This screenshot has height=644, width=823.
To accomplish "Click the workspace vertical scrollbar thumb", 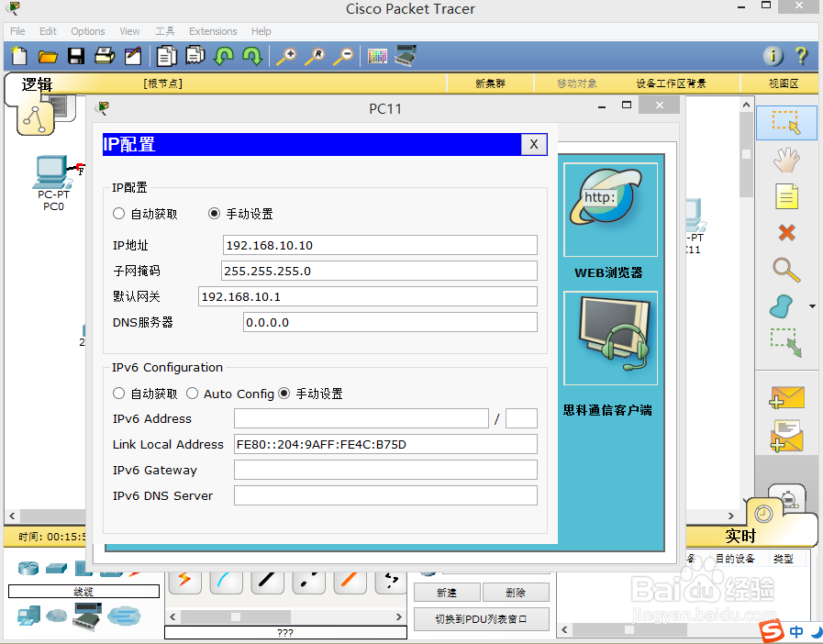I will coord(746,154).
